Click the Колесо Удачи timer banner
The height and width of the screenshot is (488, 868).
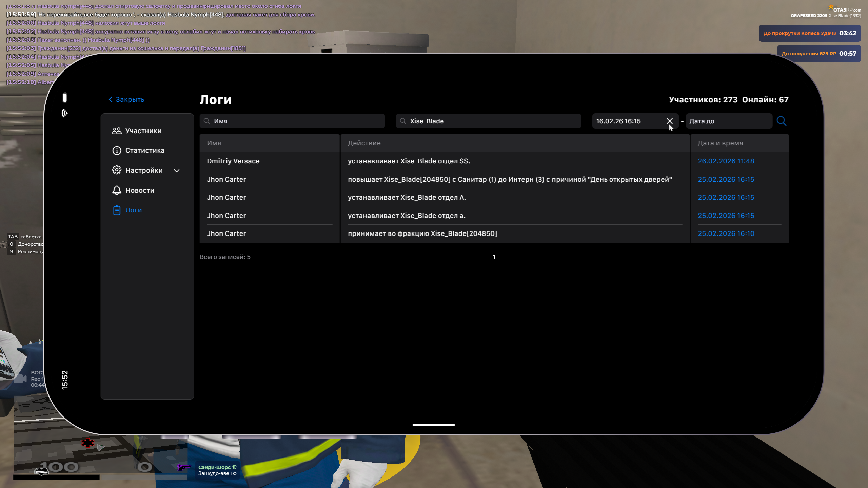809,33
